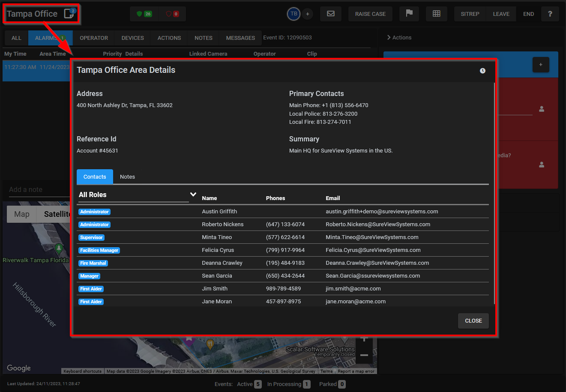Open the NOTES tab in event panel
566x392 pixels.
click(204, 38)
